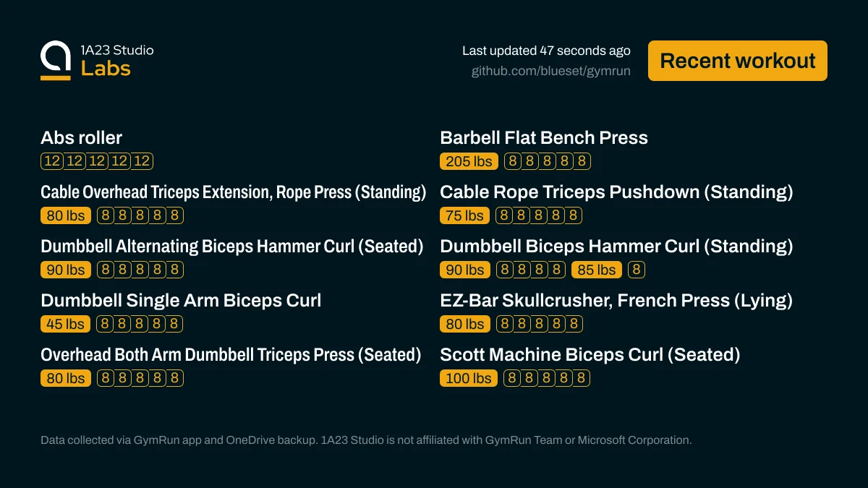The width and height of the screenshot is (868, 488).
Task: Click the first 12 rep badge under Abs roller
Action: (52, 161)
